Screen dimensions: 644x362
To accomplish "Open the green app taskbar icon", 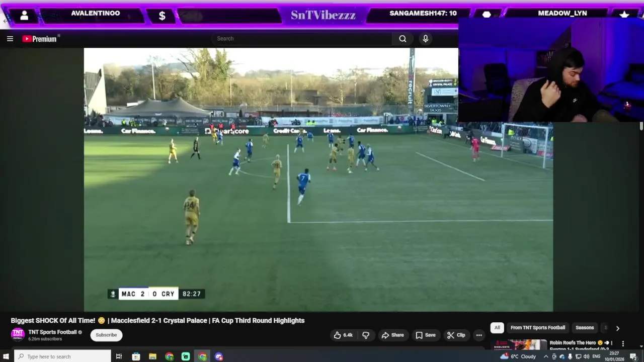I will [x=186, y=356].
